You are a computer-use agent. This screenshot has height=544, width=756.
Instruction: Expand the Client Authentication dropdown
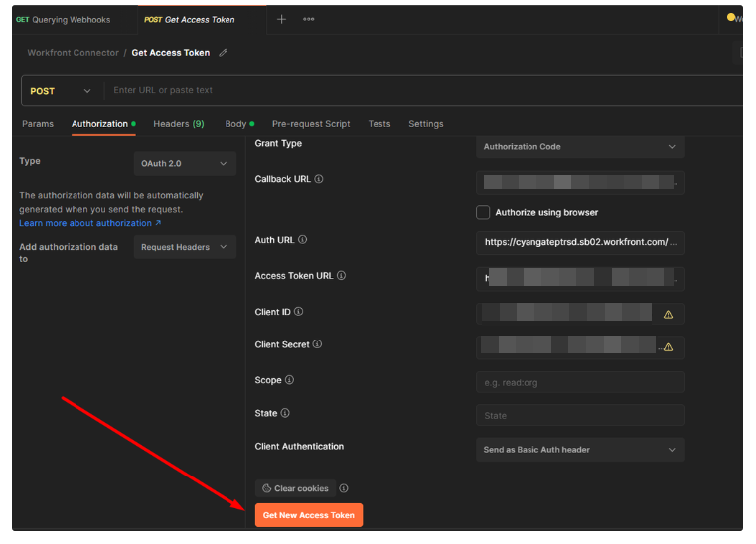tap(580, 450)
